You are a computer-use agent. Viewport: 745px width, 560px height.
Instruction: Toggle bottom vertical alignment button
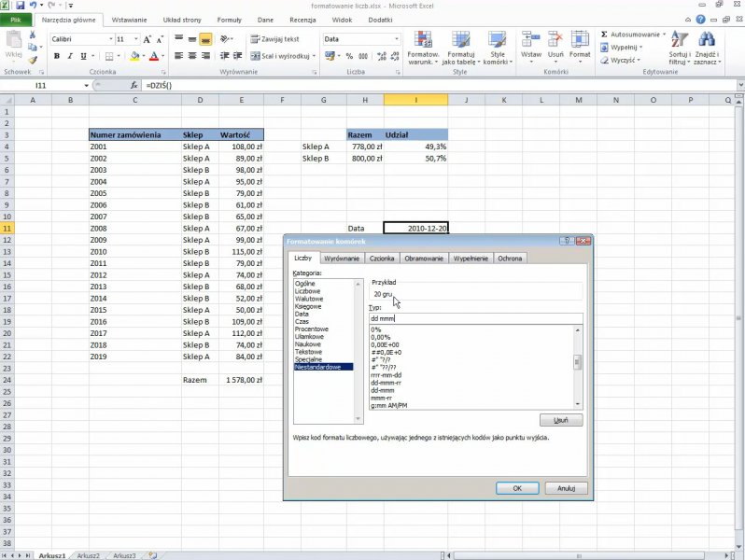click(205, 39)
